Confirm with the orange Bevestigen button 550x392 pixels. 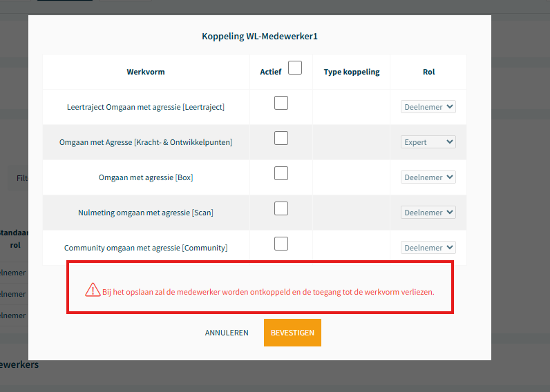pyautogui.click(x=292, y=333)
